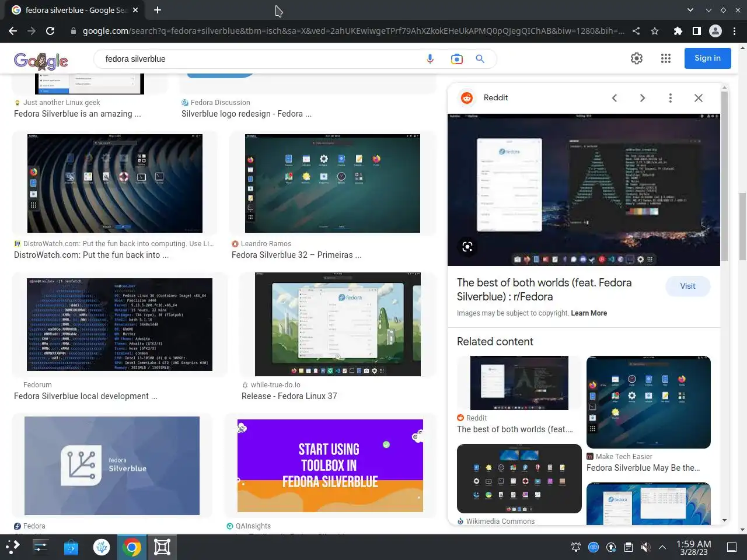Click the 'Release - Fedora Linux 37' caption

pyautogui.click(x=289, y=396)
